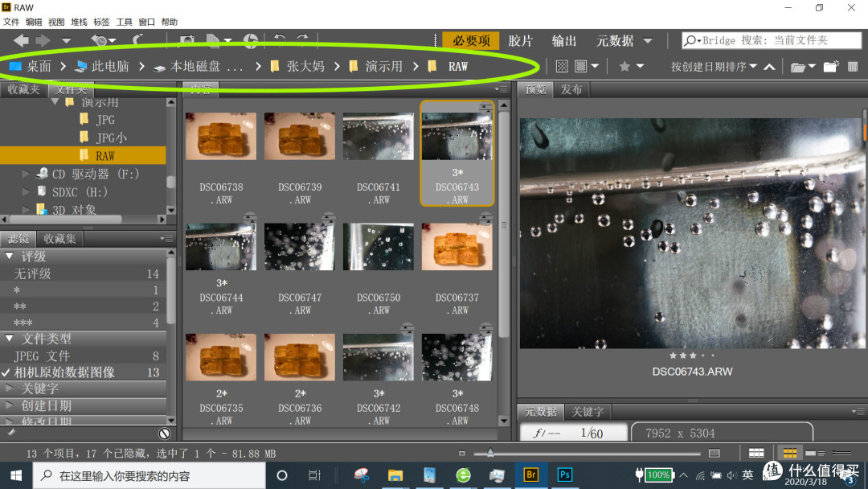
Task: Adjust the thumbnail size slider handle
Action: click(490, 453)
